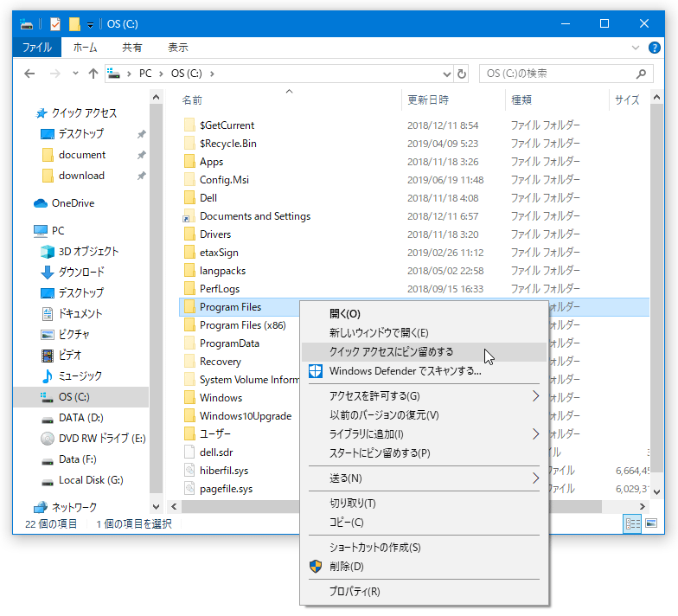Open the Customize Quick Access Toolbar dropdown

[90, 25]
